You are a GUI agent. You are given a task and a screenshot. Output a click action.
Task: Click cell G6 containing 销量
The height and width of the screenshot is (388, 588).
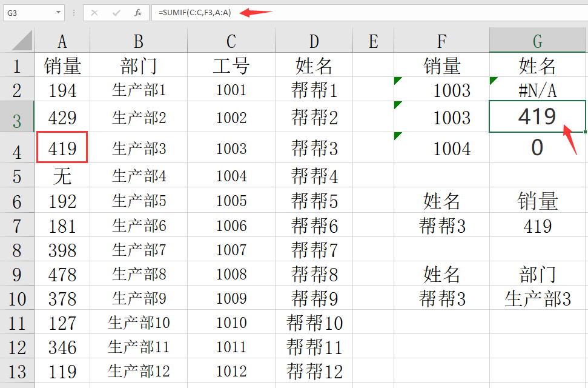(x=537, y=200)
